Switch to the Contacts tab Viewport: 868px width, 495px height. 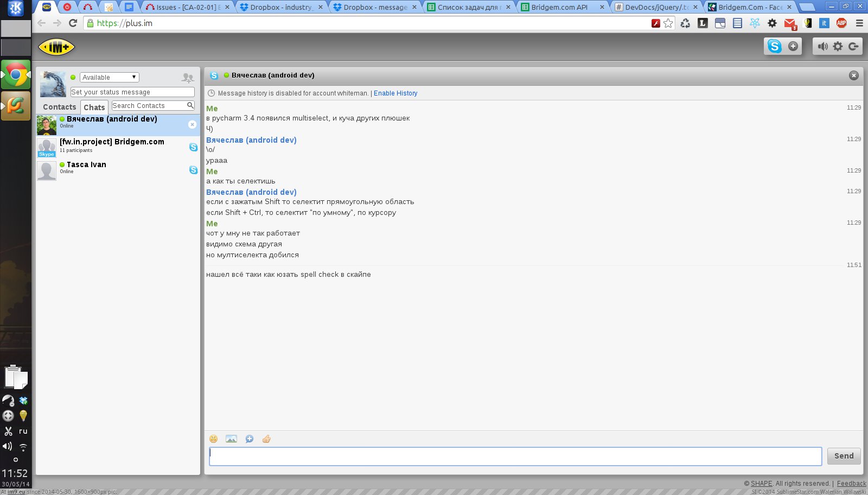(x=59, y=107)
